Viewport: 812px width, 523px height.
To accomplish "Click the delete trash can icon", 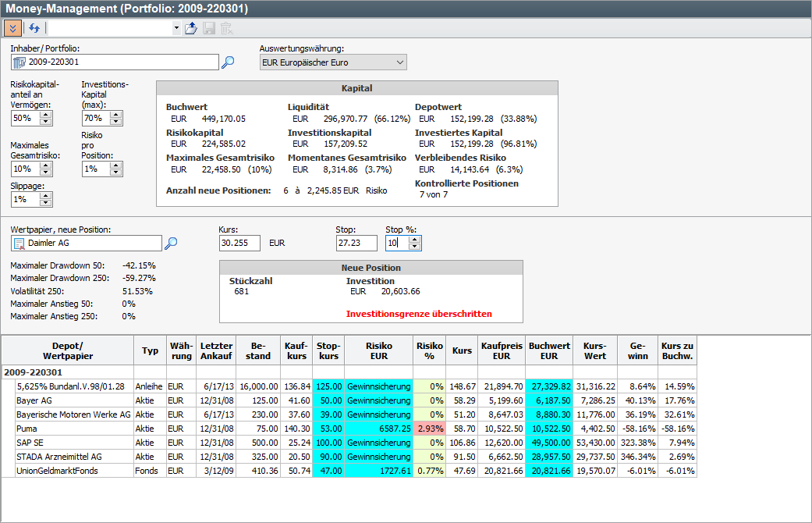I will tap(226, 28).
